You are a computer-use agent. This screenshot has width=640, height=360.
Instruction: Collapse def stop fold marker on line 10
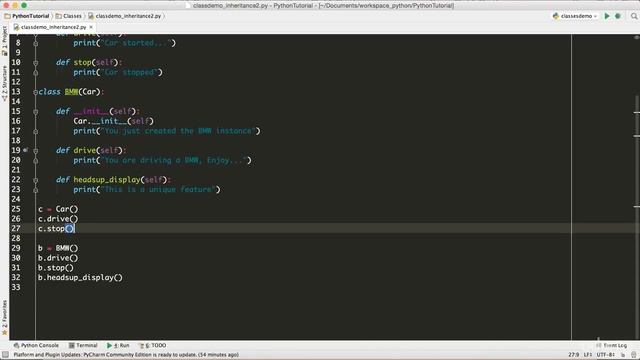pyautogui.click(x=36, y=63)
